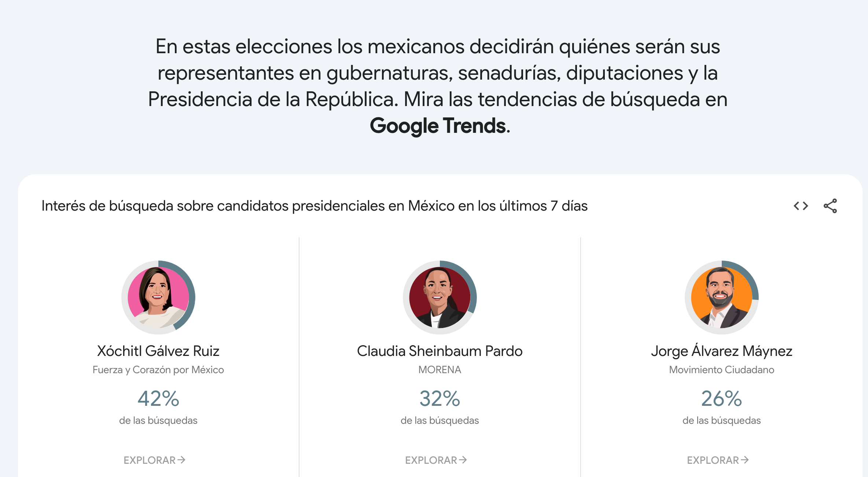Viewport: 868px width, 477px height.
Task: Click the share icon
Action: pos(830,206)
